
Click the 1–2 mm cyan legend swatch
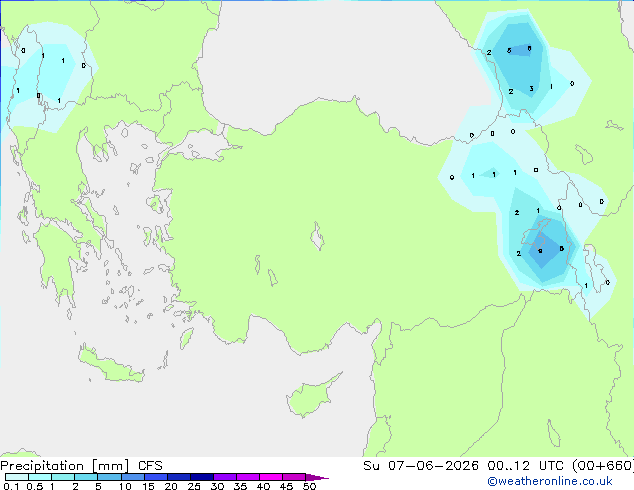(x=63, y=477)
